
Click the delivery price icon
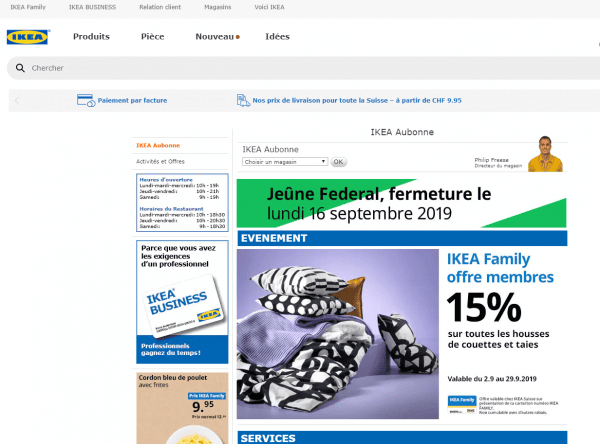(243, 100)
